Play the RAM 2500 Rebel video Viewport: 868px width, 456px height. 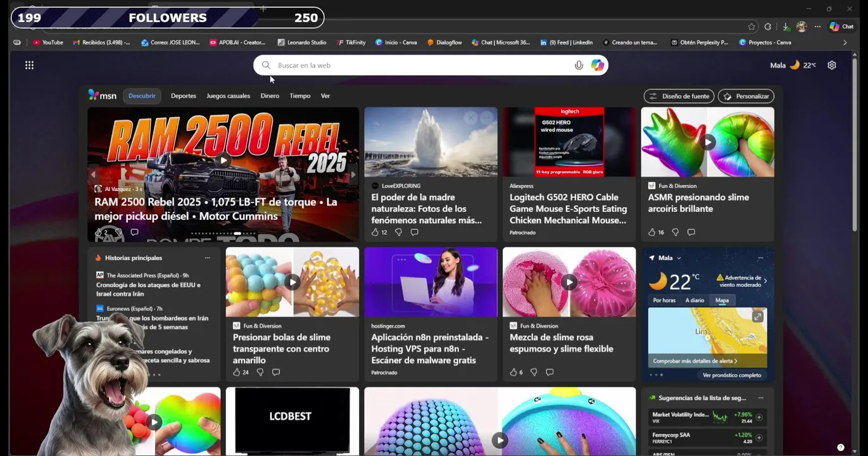point(223,161)
